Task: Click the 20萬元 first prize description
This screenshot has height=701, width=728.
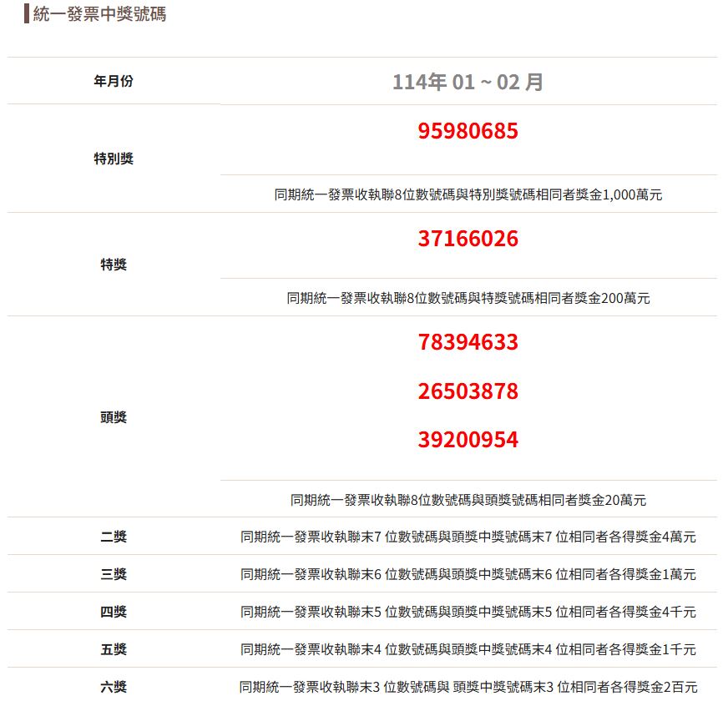Action: [x=468, y=500]
